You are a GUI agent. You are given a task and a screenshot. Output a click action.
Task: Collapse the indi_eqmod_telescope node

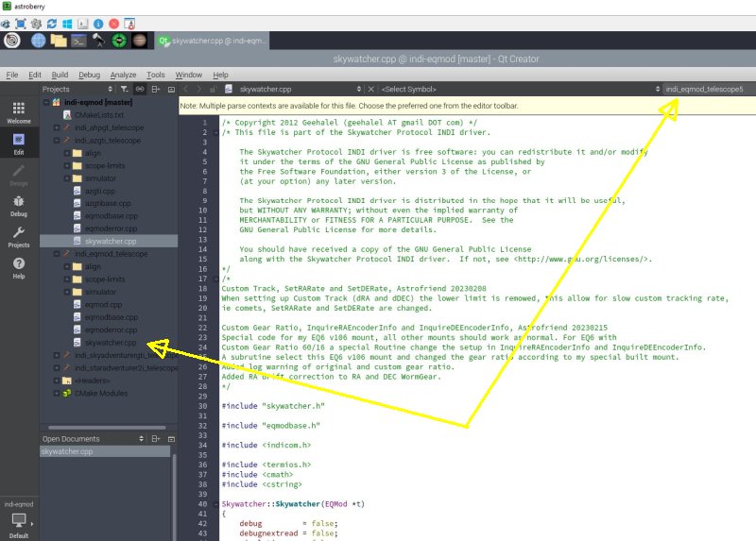click(57, 253)
